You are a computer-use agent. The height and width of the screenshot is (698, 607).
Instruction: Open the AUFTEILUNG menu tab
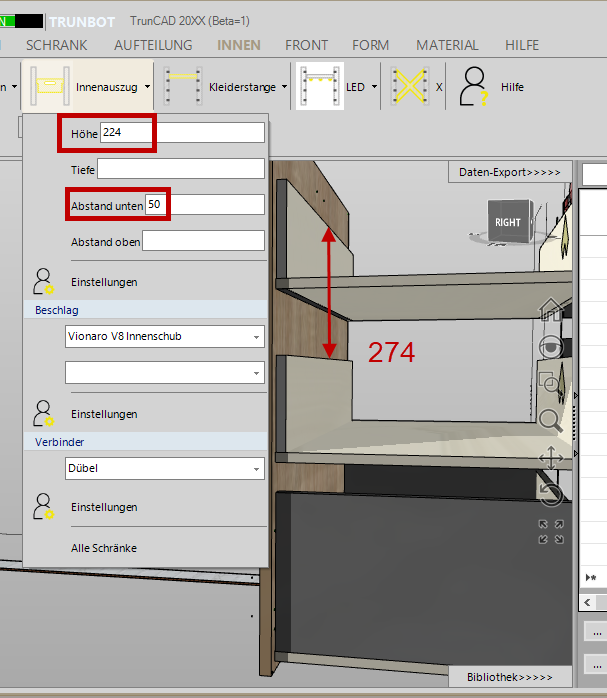coord(152,45)
